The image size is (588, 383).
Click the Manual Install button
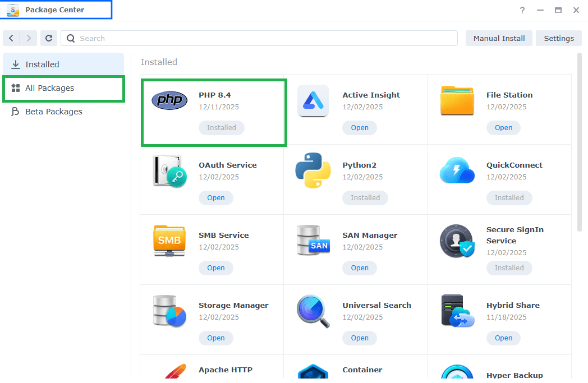[x=498, y=38]
